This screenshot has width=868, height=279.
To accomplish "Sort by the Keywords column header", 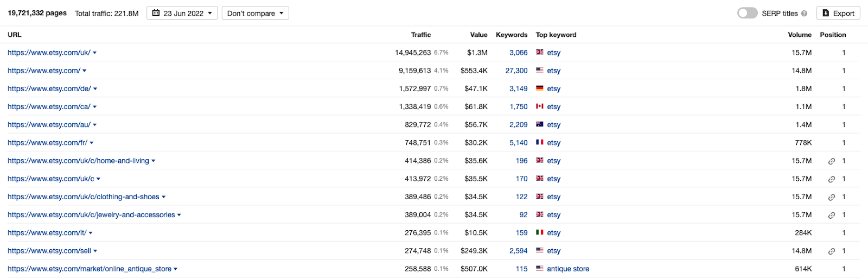I will (511, 35).
